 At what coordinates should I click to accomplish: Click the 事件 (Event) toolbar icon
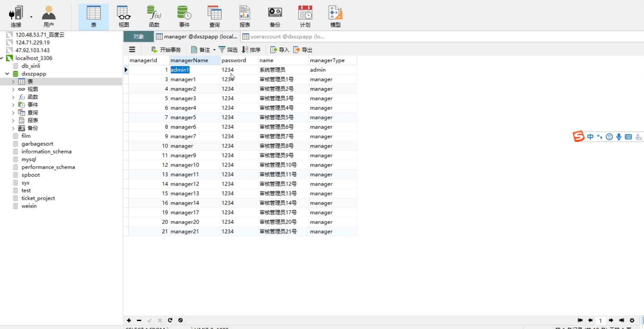pos(184,16)
